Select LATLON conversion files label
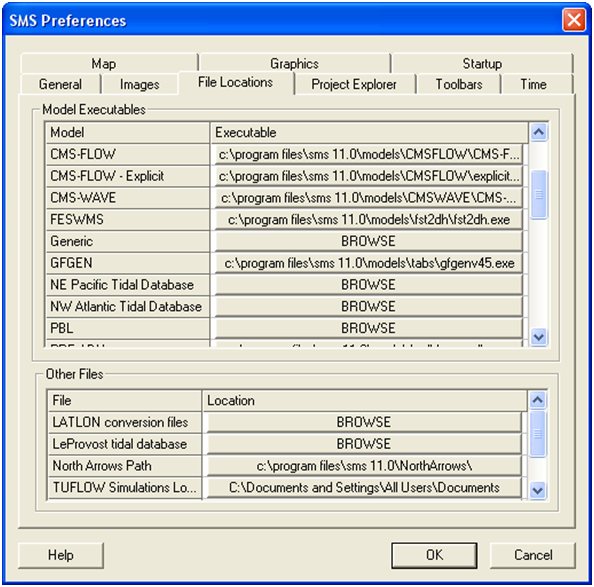 (125, 422)
